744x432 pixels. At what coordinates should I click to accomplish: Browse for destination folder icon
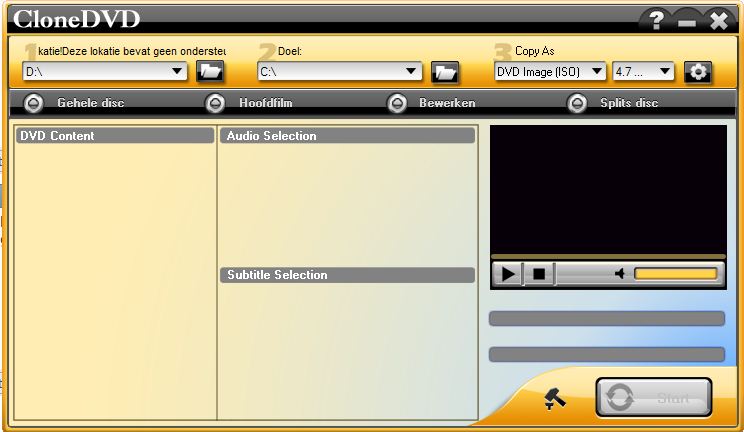(x=445, y=71)
